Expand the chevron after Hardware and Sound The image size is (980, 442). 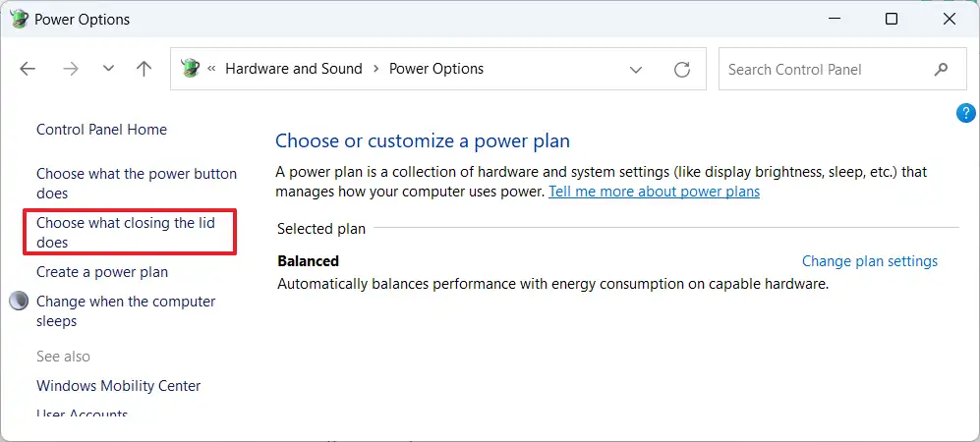(x=375, y=69)
